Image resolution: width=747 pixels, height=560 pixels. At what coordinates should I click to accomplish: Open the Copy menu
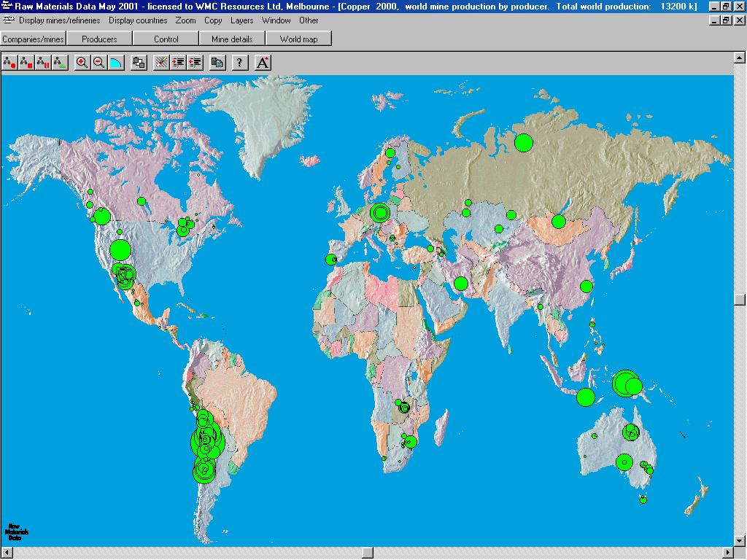click(213, 20)
